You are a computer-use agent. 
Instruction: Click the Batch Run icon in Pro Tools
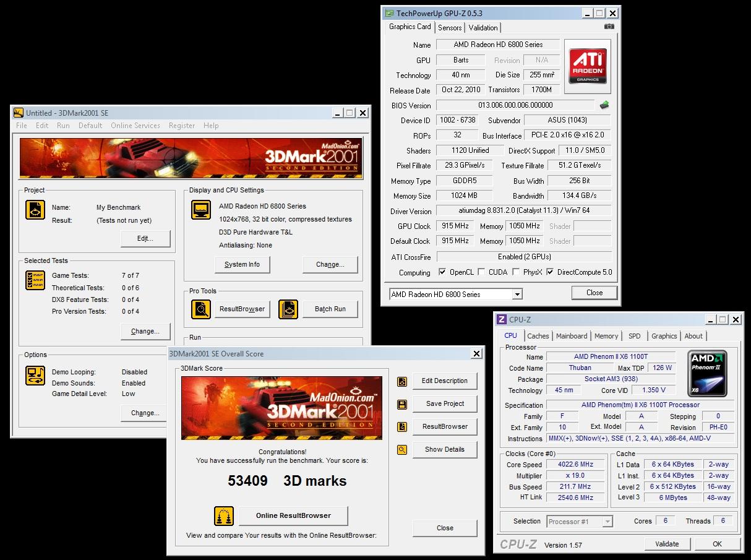288,309
